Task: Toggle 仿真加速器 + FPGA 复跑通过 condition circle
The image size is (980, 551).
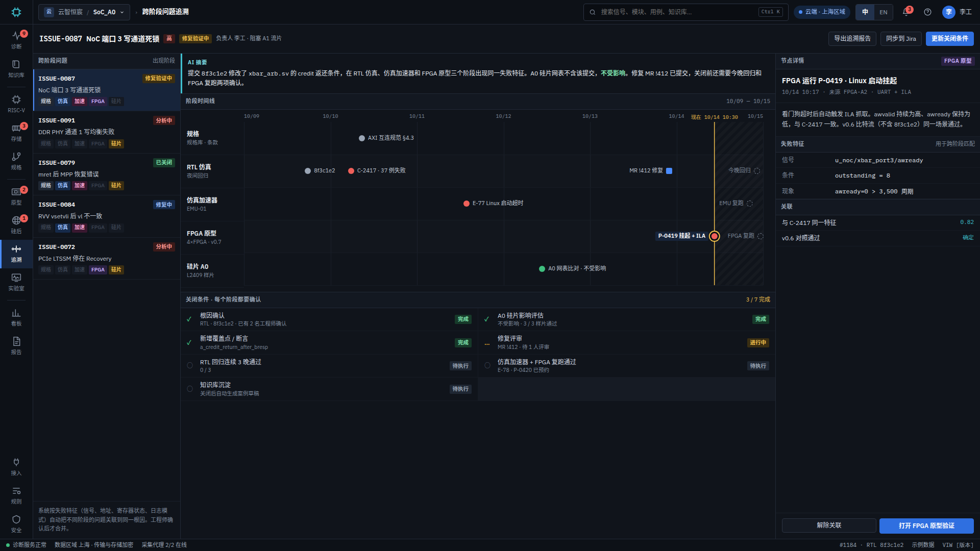Action: 487,365
